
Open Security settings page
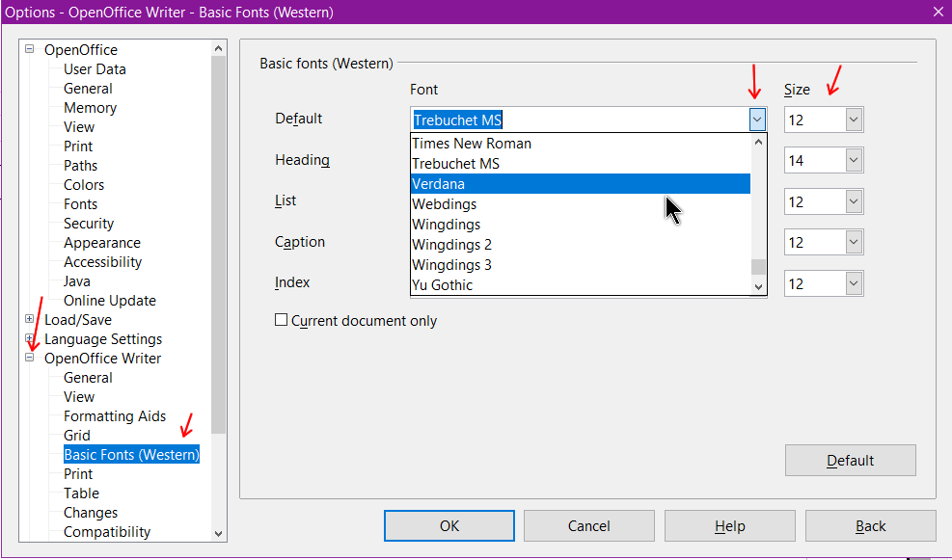click(89, 224)
